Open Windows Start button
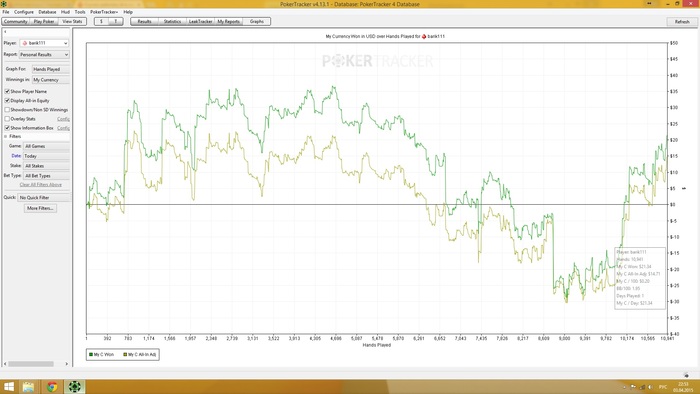The width and height of the screenshot is (700, 394). click(x=8, y=386)
